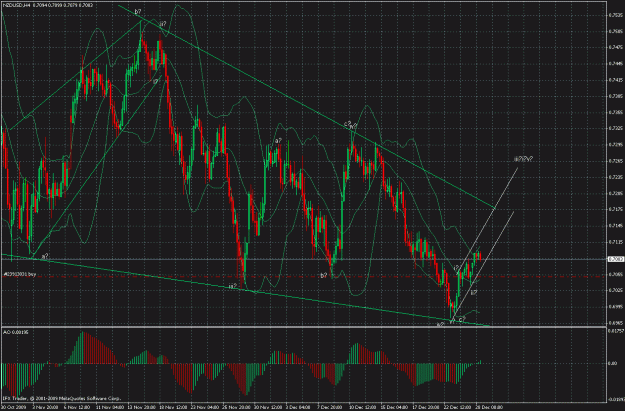Click the 0.00 AO zero level label
Screen dimensions: 625x411
point(612,364)
